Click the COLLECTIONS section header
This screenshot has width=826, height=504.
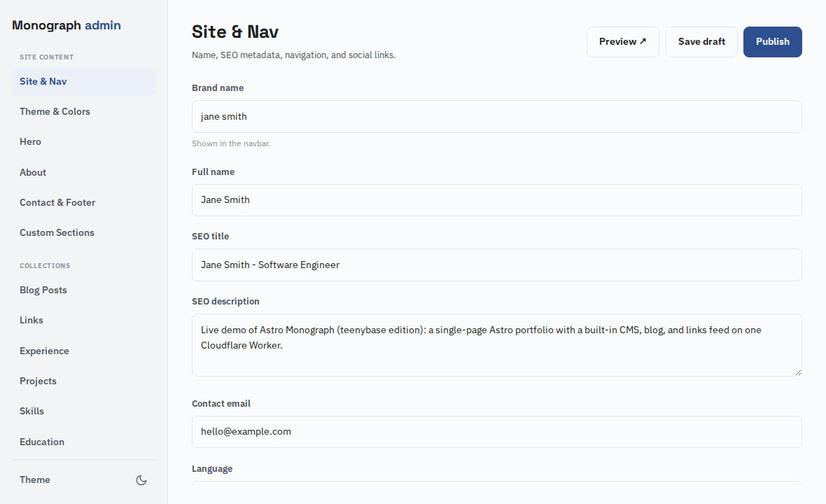click(45, 265)
